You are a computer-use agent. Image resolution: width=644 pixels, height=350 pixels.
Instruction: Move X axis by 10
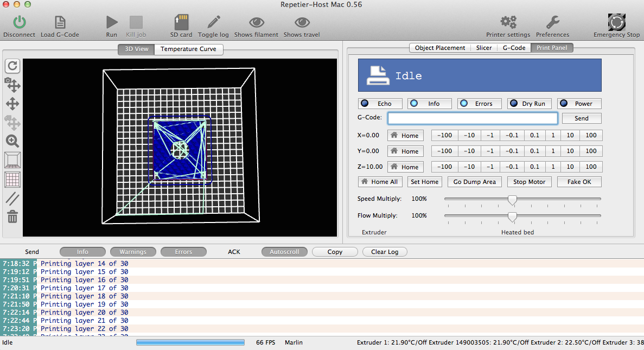(570, 135)
